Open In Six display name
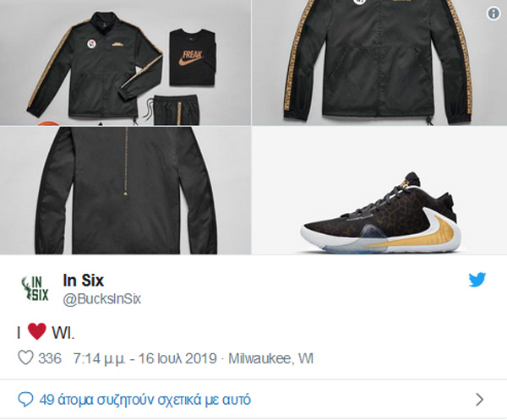The width and height of the screenshot is (507, 420). click(84, 281)
